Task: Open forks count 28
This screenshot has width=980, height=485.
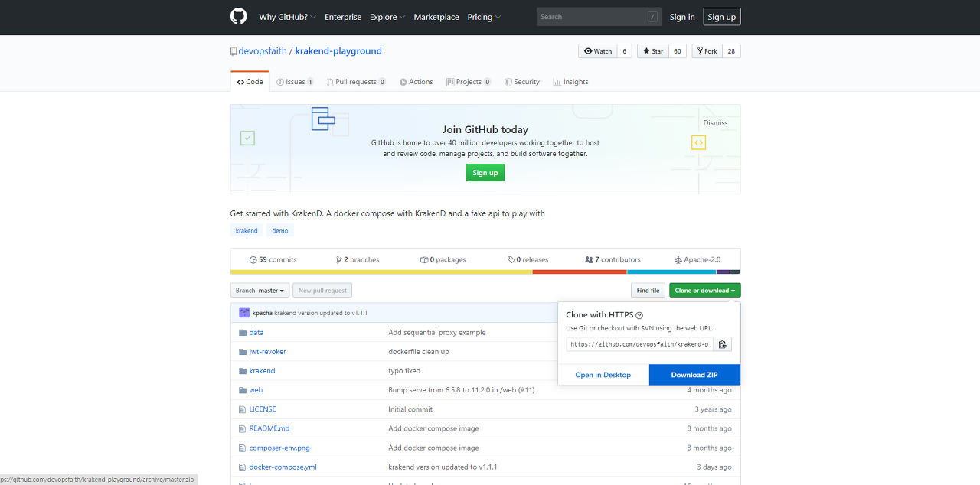Action: click(731, 51)
